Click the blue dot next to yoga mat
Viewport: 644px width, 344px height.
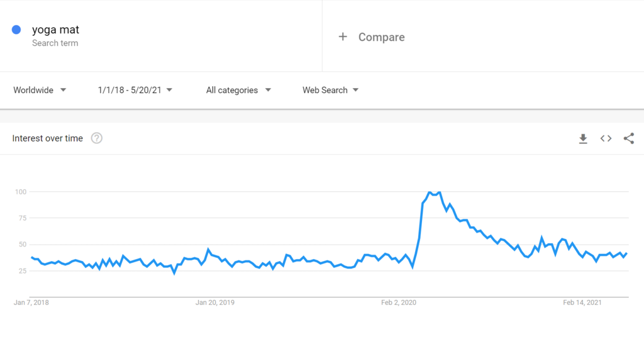pos(17,30)
